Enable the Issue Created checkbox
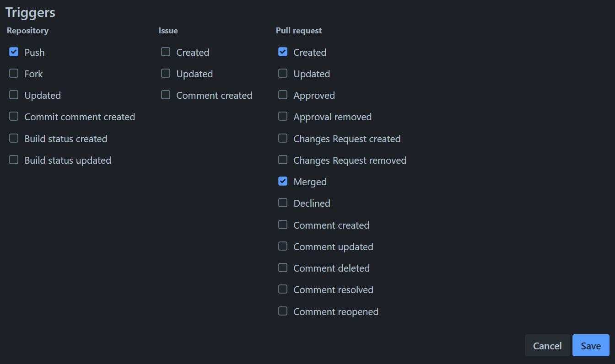 click(x=166, y=52)
